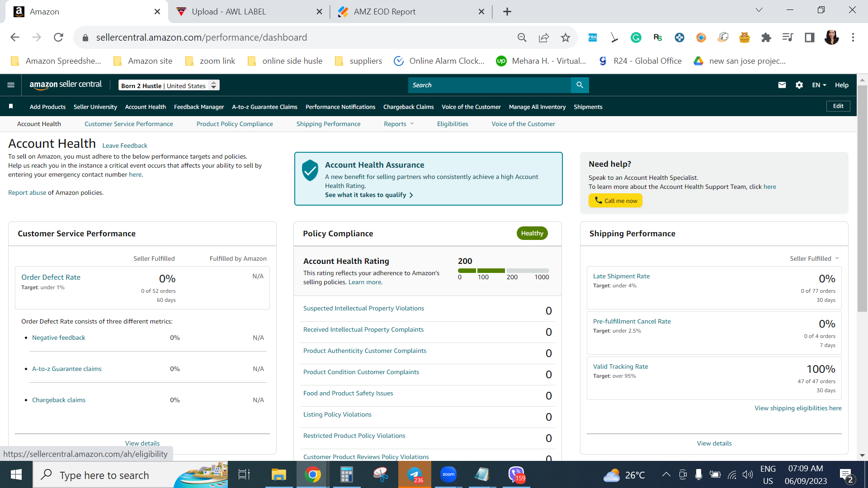Reload the page with the refresh icon

58,38
